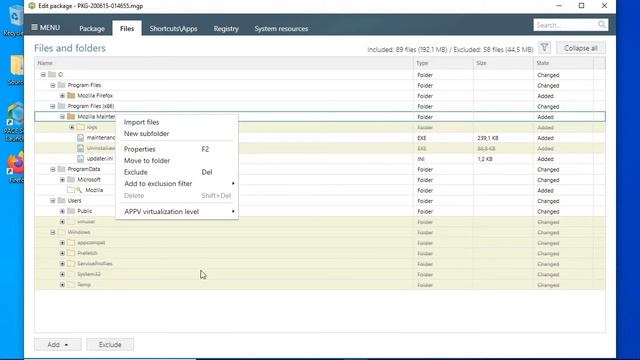Screen dimensions: 640x360
Task: Collapse the Windows folder node
Action: point(53,232)
